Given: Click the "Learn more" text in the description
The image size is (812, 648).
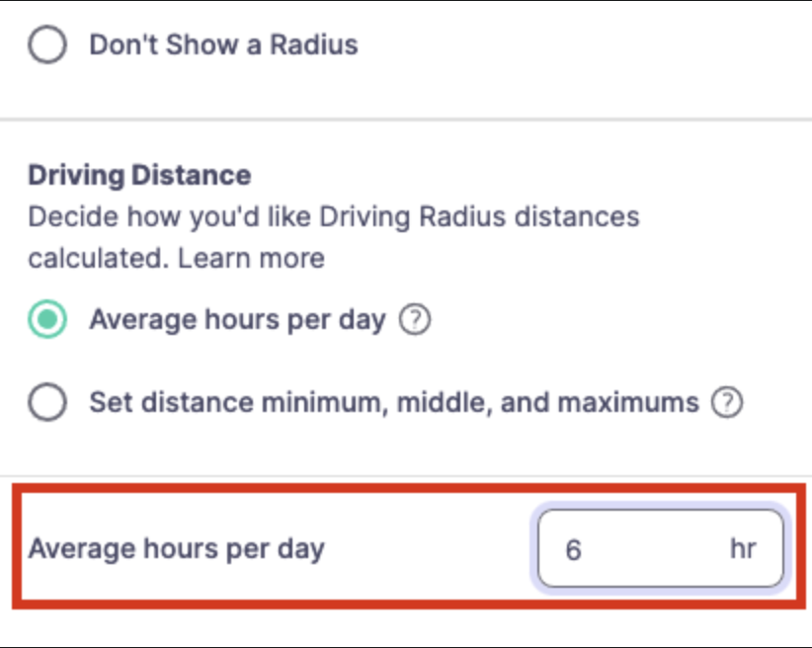Looking at the screenshot, I should [x=250, y=258].
